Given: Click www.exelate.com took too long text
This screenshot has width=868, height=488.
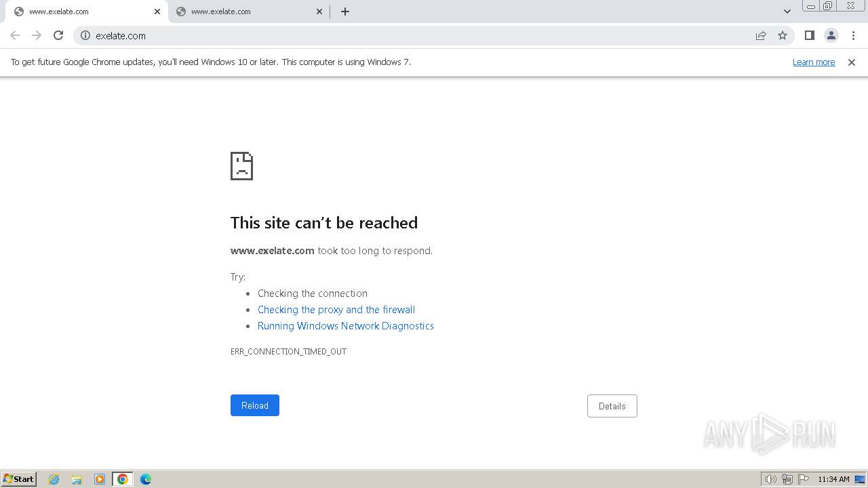Looking at the screenshot, I should (x=332, y=251).
